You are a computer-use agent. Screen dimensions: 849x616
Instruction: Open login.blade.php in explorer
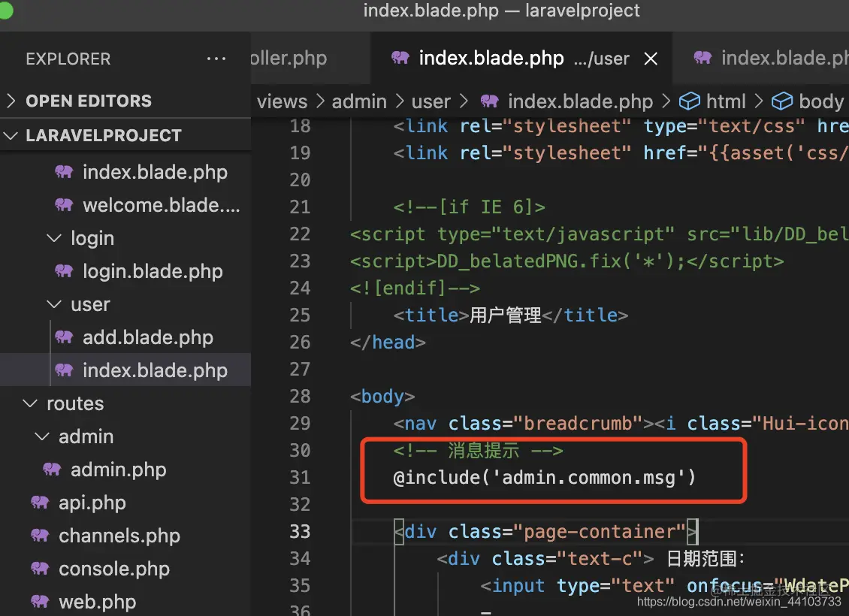(153, 271)
